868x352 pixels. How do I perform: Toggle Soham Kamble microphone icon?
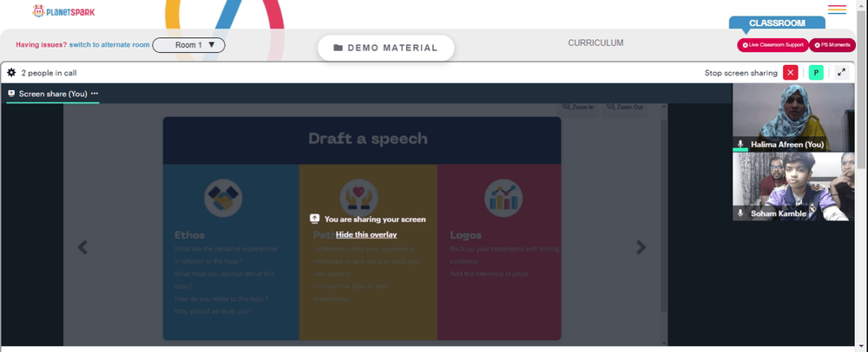(x=740, y=213)
